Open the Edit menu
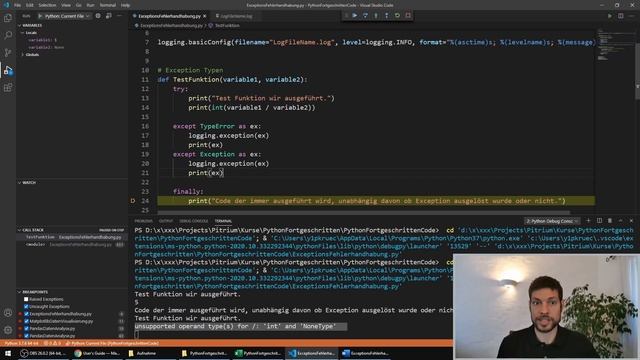640x360 pixels. pyautogui.click(x=30, y=5)
